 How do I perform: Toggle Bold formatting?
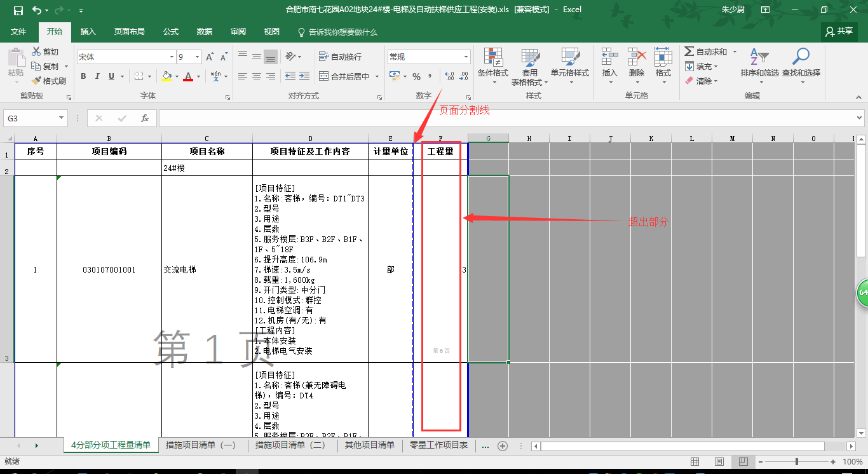tap(83, 76)
